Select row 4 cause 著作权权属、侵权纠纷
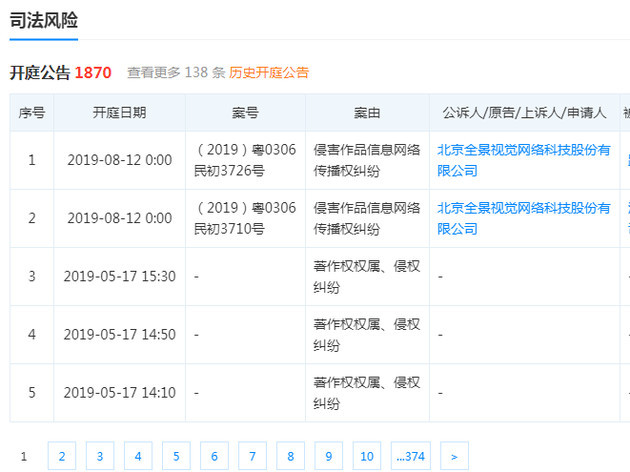 (367, 335)
